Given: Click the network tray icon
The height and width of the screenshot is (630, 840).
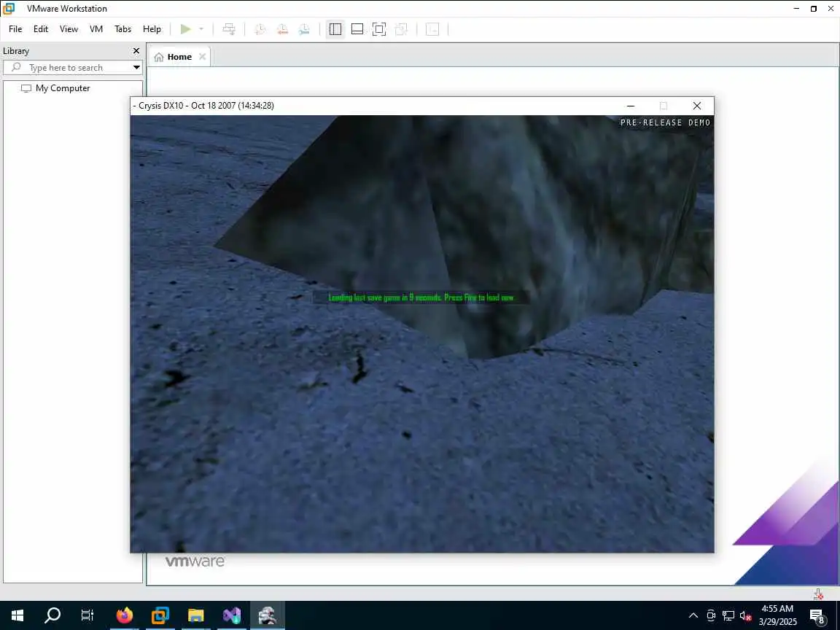Looking at the screenshot, I should tap(728, 615).
